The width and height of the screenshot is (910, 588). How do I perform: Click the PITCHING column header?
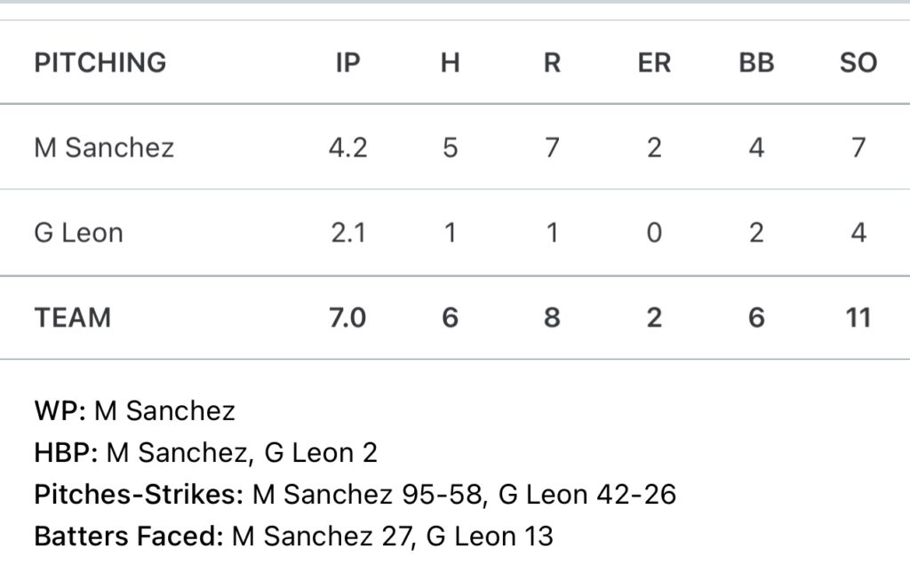100,63
